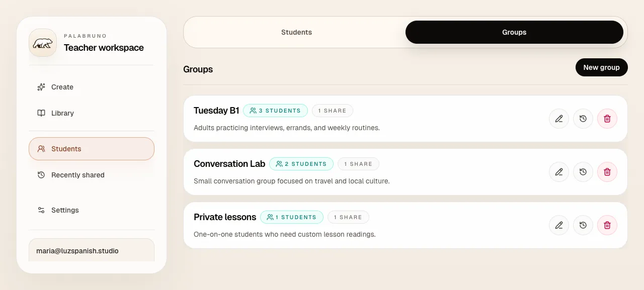The height and width of the screenshot is (290, 644).
Task: Click the delete icon for Tuesday B1
Action: [x=607, y=119]
